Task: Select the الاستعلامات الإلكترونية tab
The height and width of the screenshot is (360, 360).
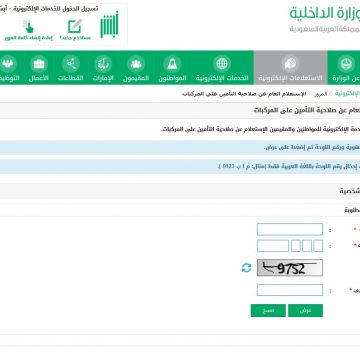Action: (x=290, y=68)
